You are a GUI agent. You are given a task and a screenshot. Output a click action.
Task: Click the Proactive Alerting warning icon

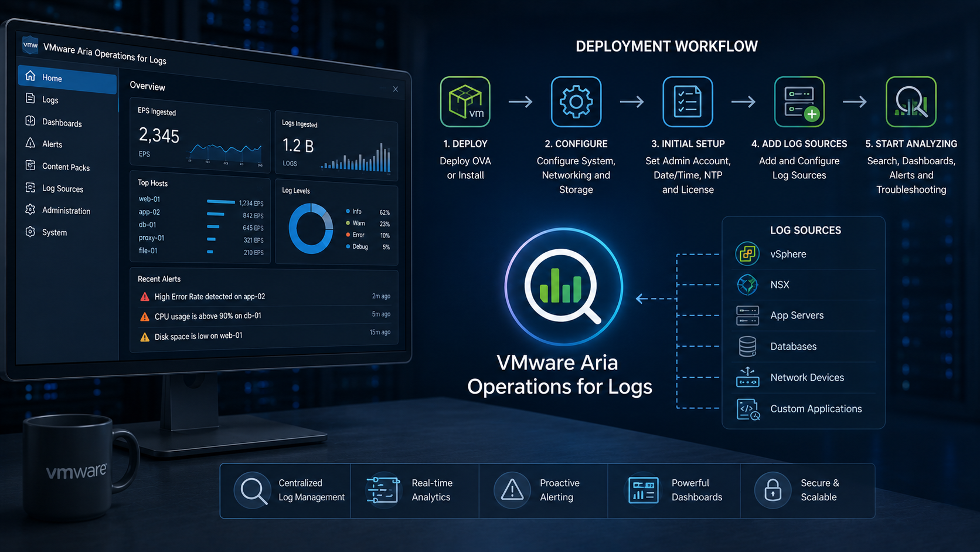click(x=512, y=490)
